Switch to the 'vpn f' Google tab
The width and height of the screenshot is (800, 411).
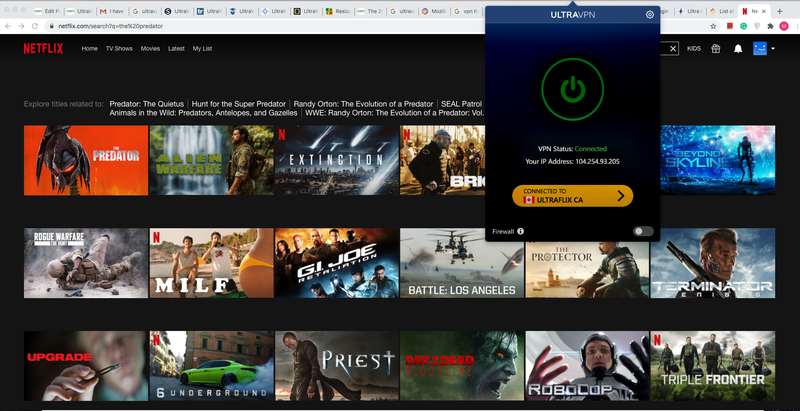pyautogui.click(x=465, y=11)
